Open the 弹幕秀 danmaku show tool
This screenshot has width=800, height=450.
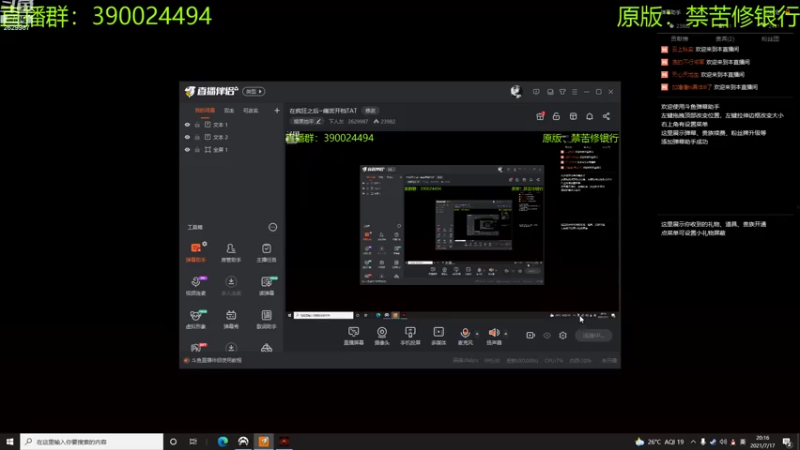(231, 319)
